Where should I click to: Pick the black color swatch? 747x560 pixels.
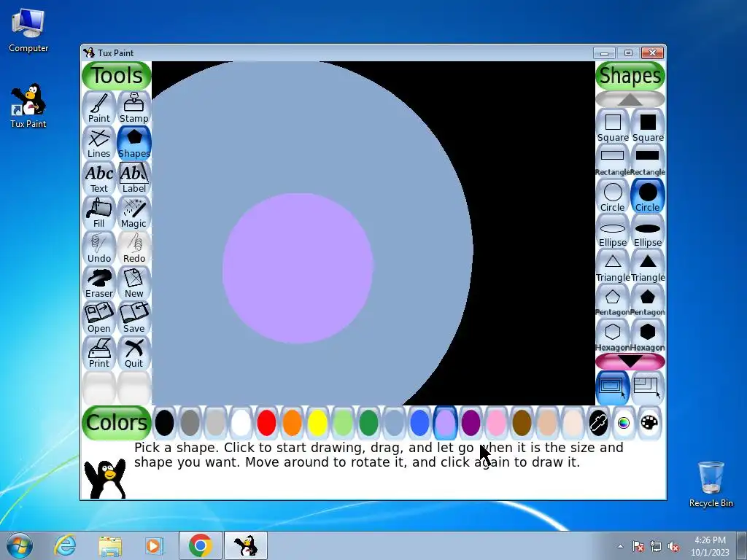pos(164,423)
